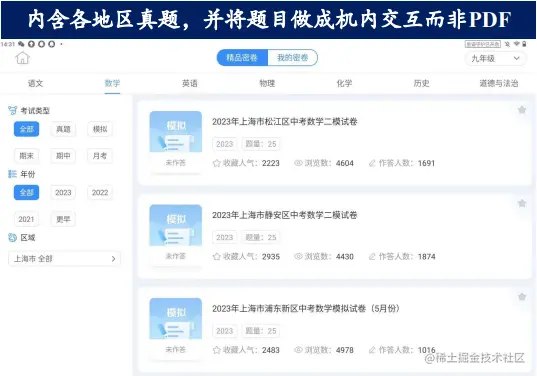Select 全部 under 考试类型
This screenshot has width=537, height=376.
coord(26,129)
